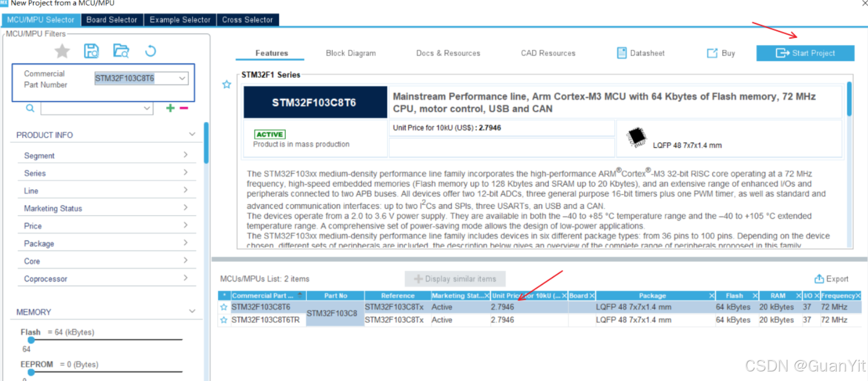
Task: Expand the Segment filter
Action: (x=185, y=155)
